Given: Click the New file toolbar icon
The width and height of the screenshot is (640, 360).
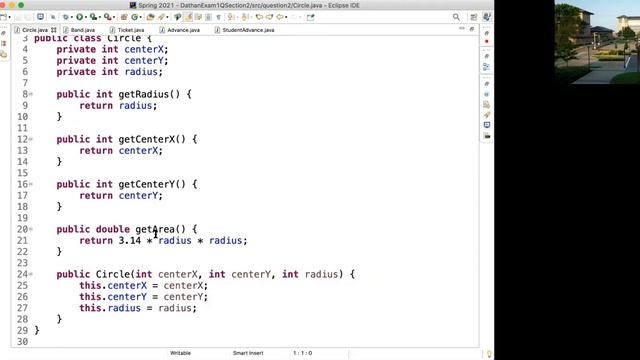Looking at the screenshot, I should point(4,17).
